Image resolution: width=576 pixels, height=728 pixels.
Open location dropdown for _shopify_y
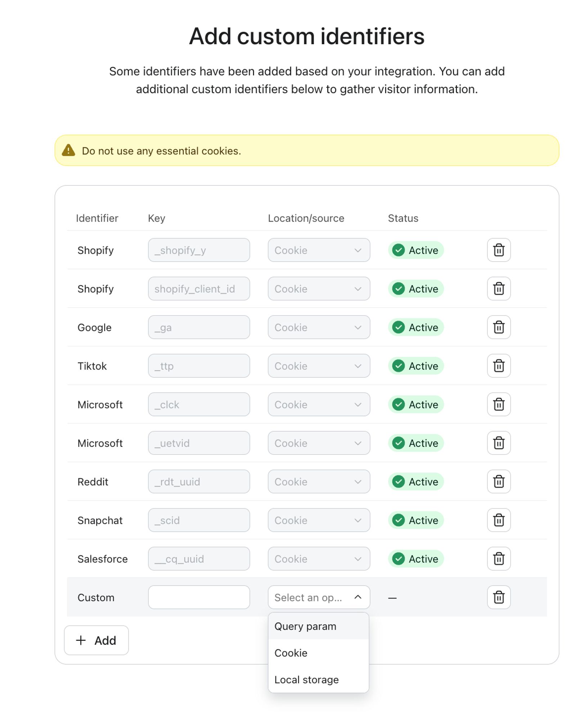(x=319, y=250)
